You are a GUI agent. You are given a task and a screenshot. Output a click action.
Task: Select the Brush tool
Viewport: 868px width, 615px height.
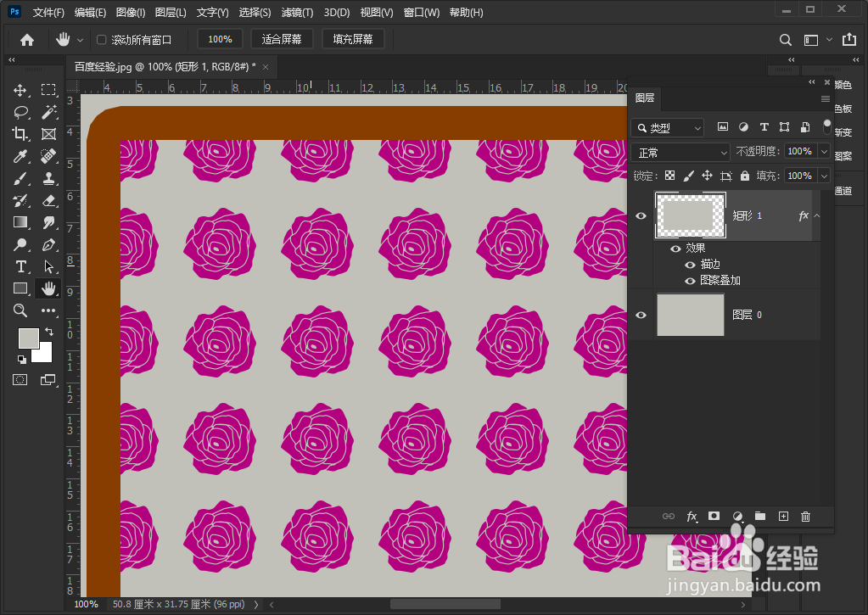[x=20, y=178]
